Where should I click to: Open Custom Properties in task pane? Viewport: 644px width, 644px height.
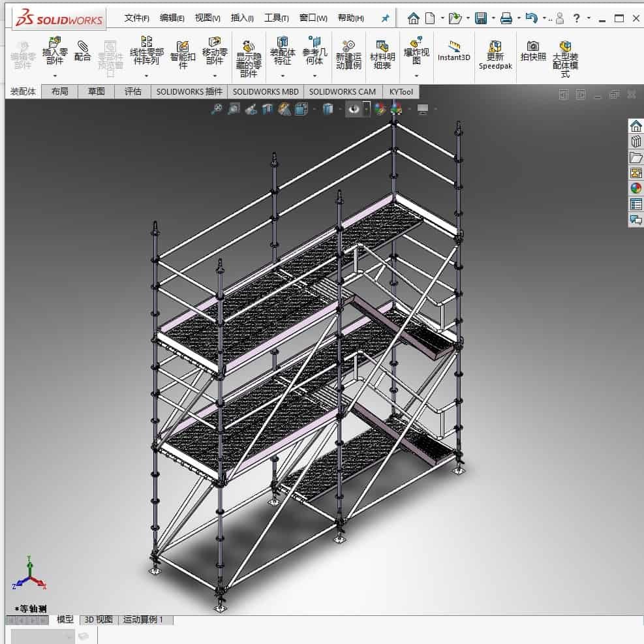click(636, 204)
